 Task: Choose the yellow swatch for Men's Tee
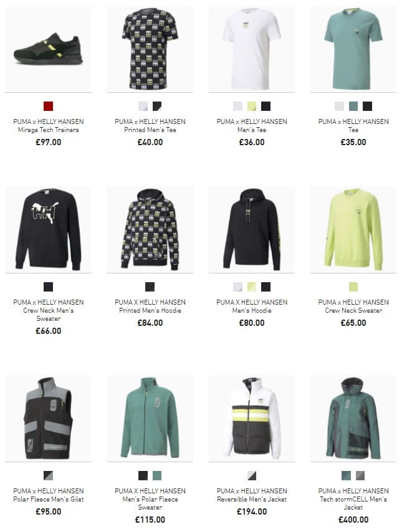[252, 106]
